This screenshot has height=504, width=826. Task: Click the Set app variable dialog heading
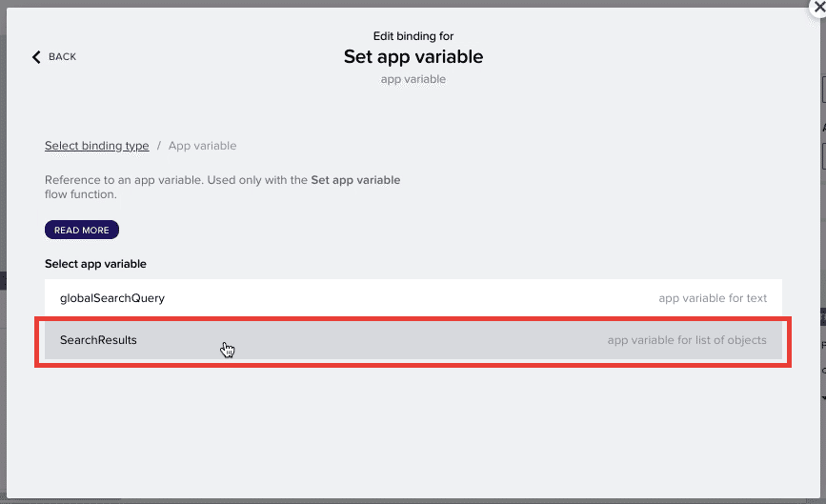click(x=413, y=56)
